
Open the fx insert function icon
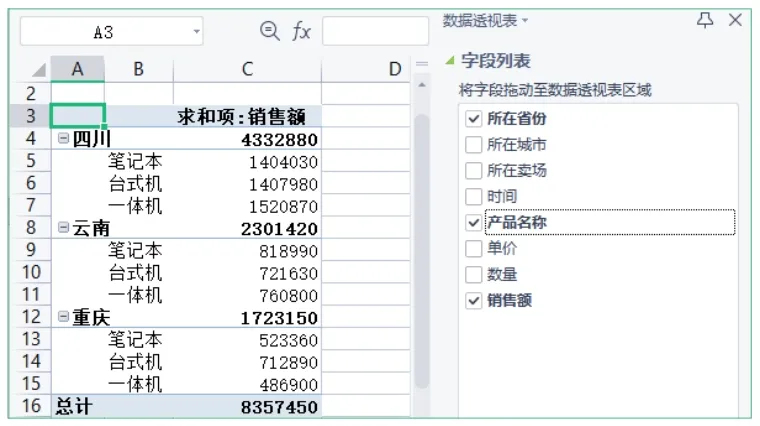click(x=301, y=32)
